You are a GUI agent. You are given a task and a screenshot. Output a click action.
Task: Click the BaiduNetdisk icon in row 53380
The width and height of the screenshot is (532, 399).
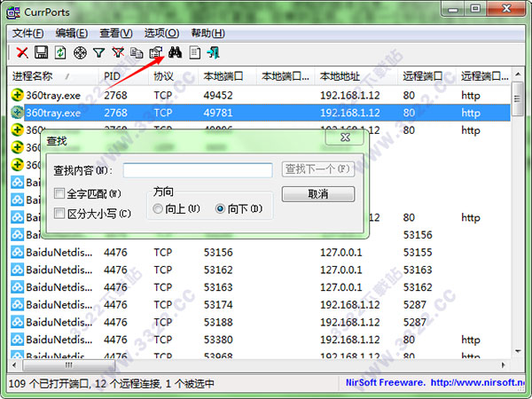pyautogui.click(x=17, y=340)
